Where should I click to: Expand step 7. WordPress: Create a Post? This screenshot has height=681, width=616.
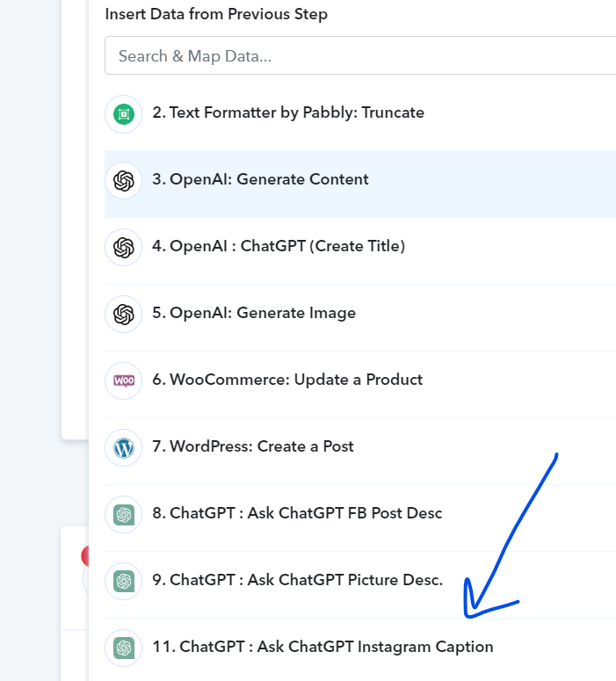(360, 452)
